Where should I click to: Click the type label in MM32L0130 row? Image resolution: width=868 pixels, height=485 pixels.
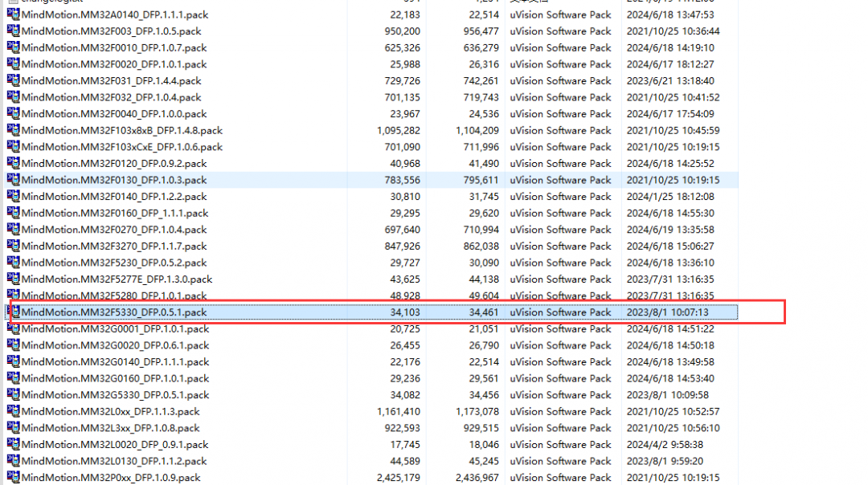click(x=560, y=461)
